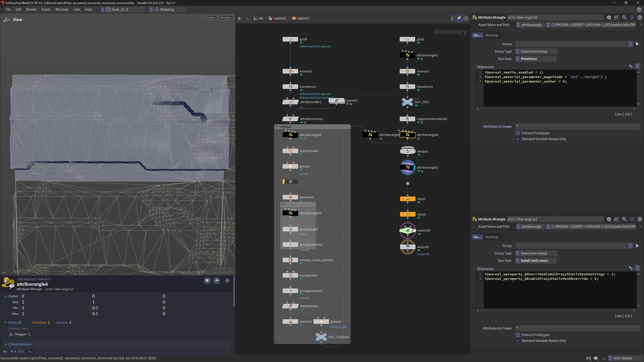Open Run Over dropdown set to Primitives

[x=536, y=59]
